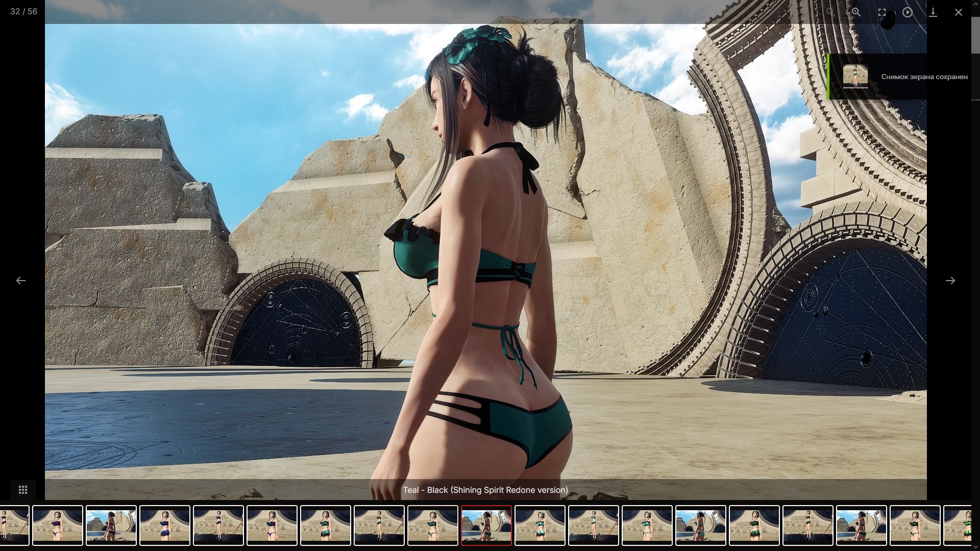Viewport: 980px width, 551px height.
Task: Click the vertical page scrollbar thumb
Action: pos(975,35)
